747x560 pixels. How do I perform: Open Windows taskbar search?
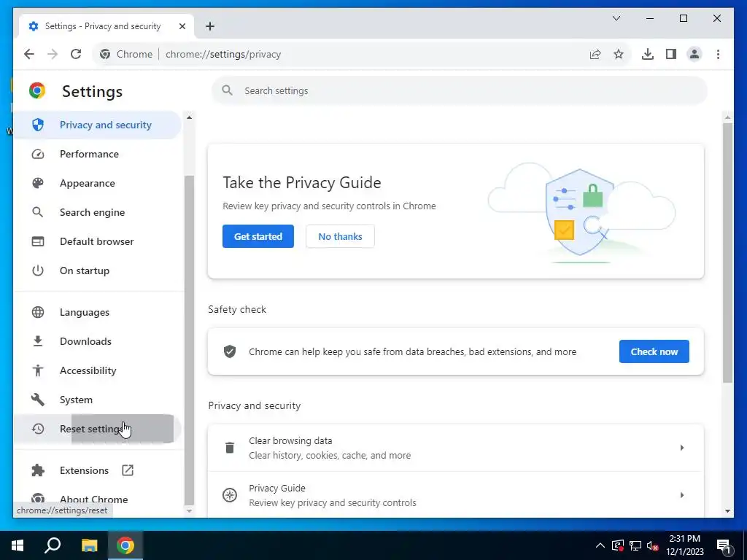(53, 545)
